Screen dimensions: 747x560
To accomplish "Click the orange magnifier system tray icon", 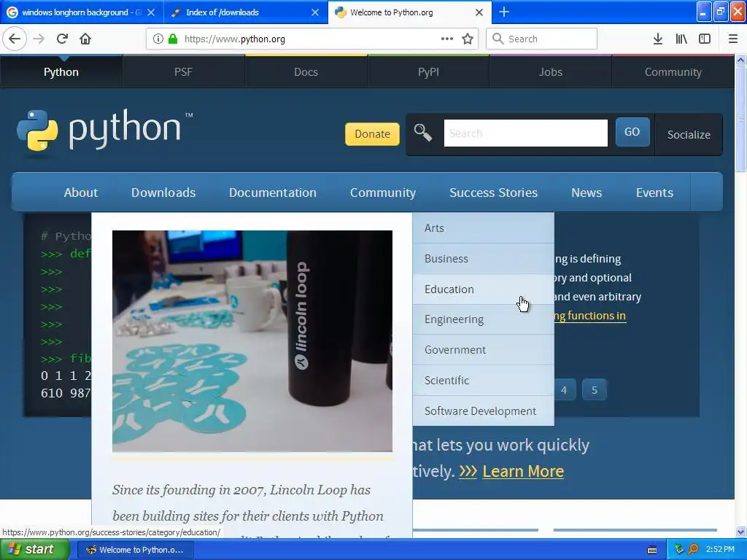I will pos(693,549).
